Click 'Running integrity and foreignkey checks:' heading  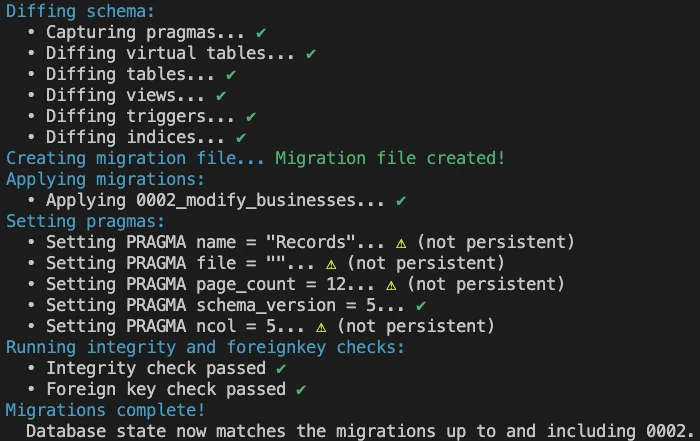[x=205, y=347]
